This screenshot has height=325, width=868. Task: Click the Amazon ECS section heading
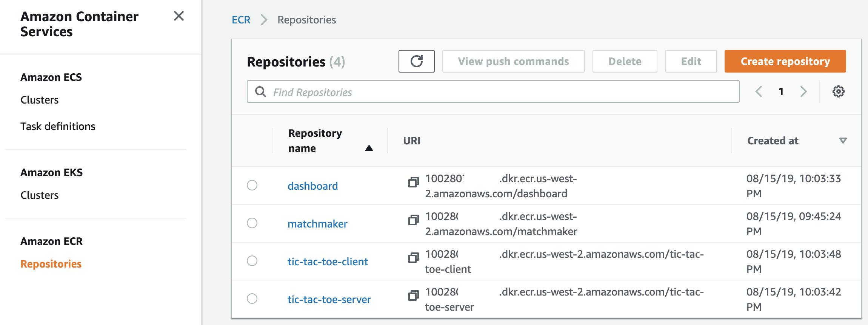click(51, 77)
